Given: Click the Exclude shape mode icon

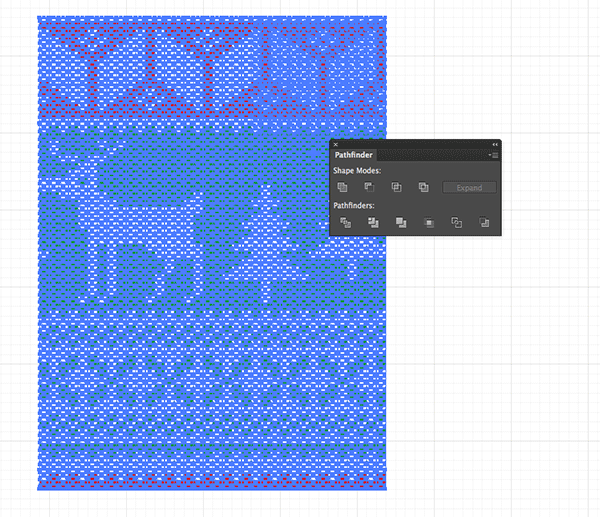Looking at the screenshot, I should 424,187.
